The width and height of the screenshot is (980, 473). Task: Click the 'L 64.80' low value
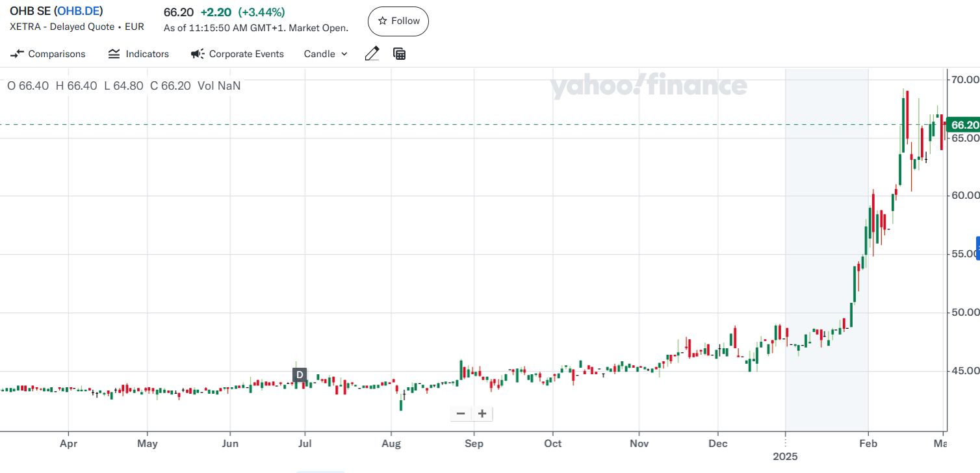point(123,86)
